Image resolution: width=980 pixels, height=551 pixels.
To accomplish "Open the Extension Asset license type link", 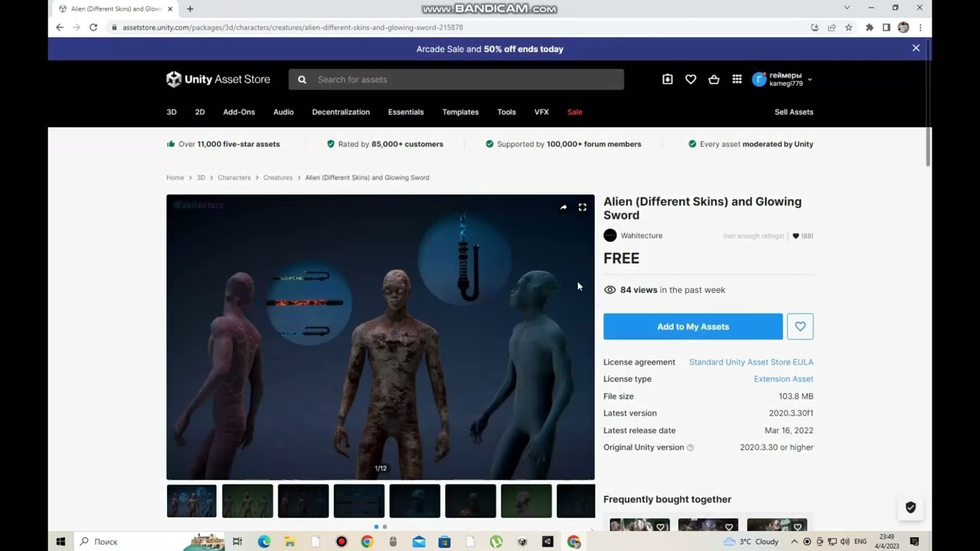I will click(x=783, y=379).
